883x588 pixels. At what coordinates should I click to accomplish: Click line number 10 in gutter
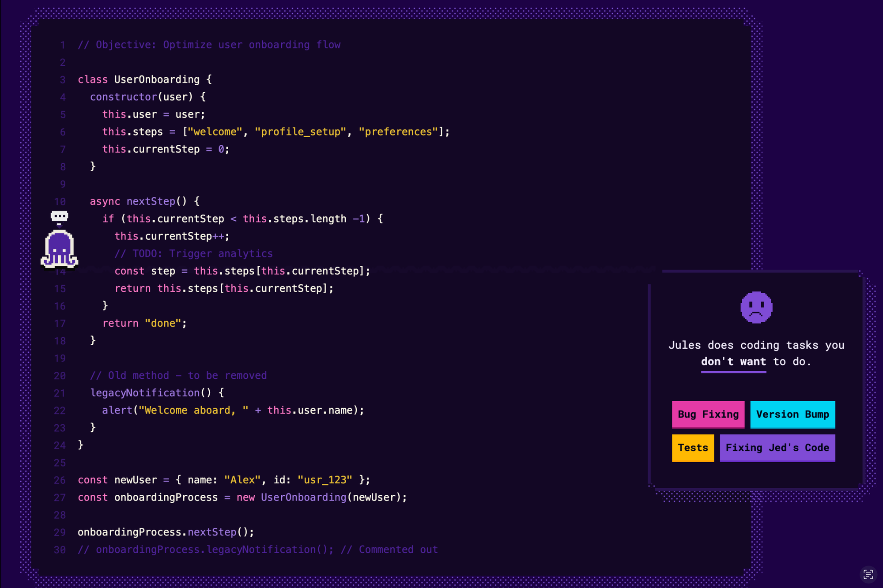(60, 202)
